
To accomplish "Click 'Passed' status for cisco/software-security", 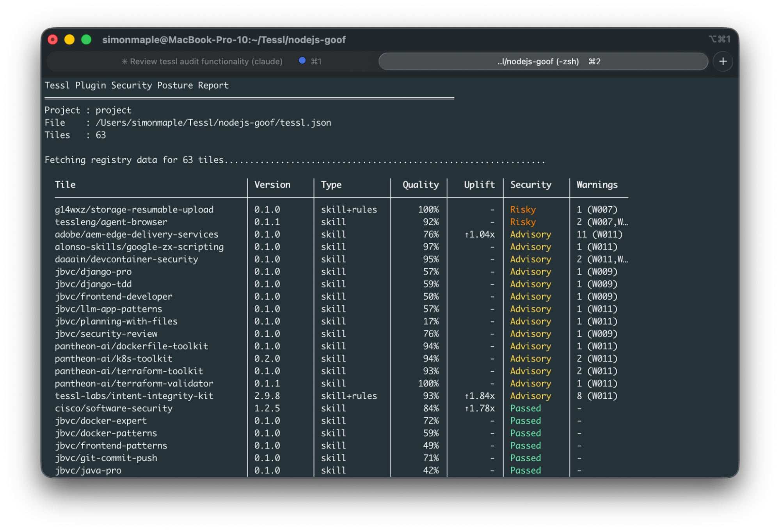I will click(526, 409).
